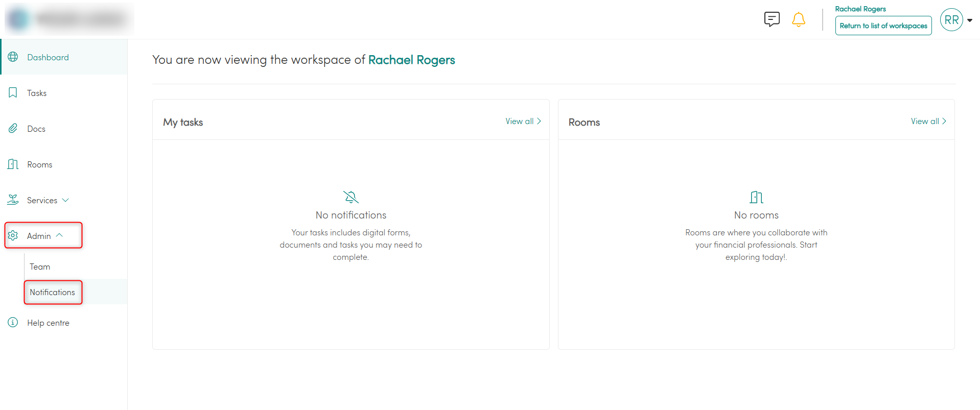Click Return to list of workspaces
980x410 pixels.
(x=883, y=26)
